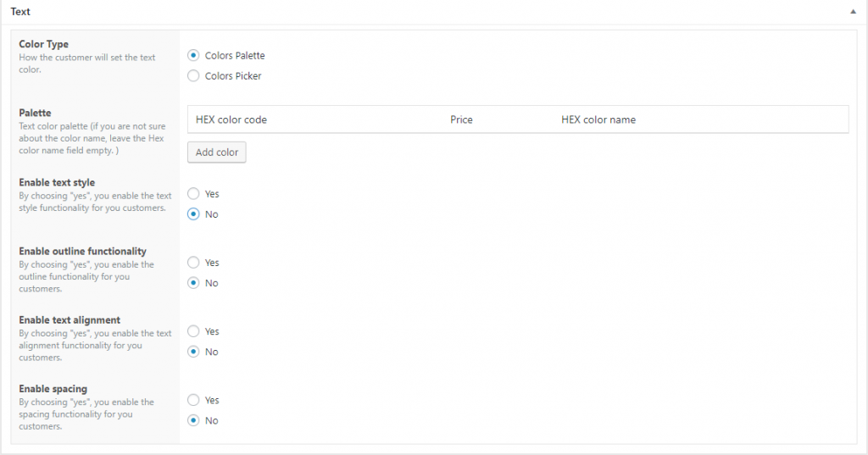Collapse the Text panel using the arrow
The image size is (868, 455).
pyautogui.click(x=852, y=13)
